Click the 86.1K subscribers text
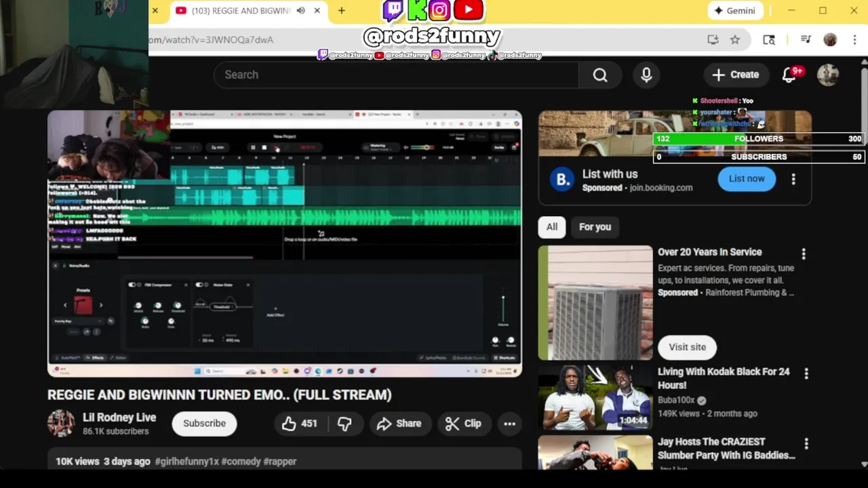Viewport: 868px width, 488px height. pyautogui.click(x=116, y=431)
